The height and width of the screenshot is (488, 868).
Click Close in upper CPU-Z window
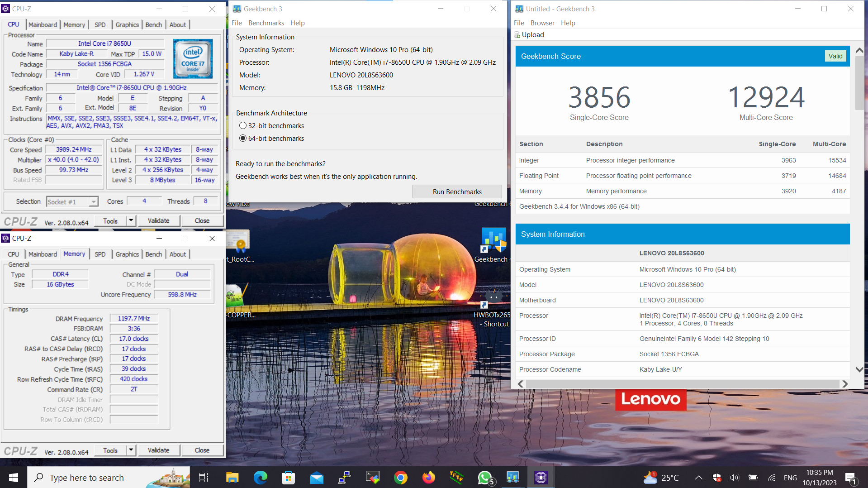pyautogui.click(x=202, y=221)
